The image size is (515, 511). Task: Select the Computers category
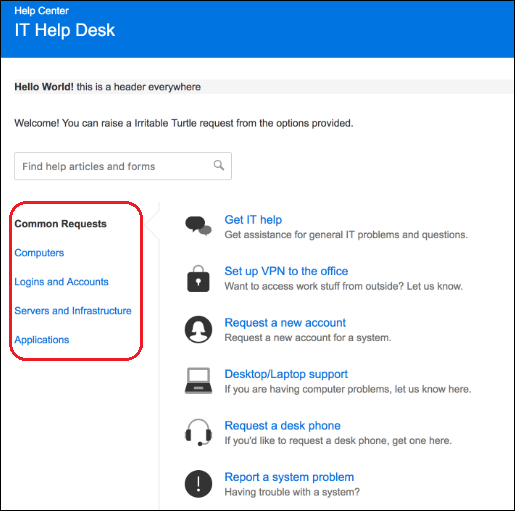(x=39, y=253)
